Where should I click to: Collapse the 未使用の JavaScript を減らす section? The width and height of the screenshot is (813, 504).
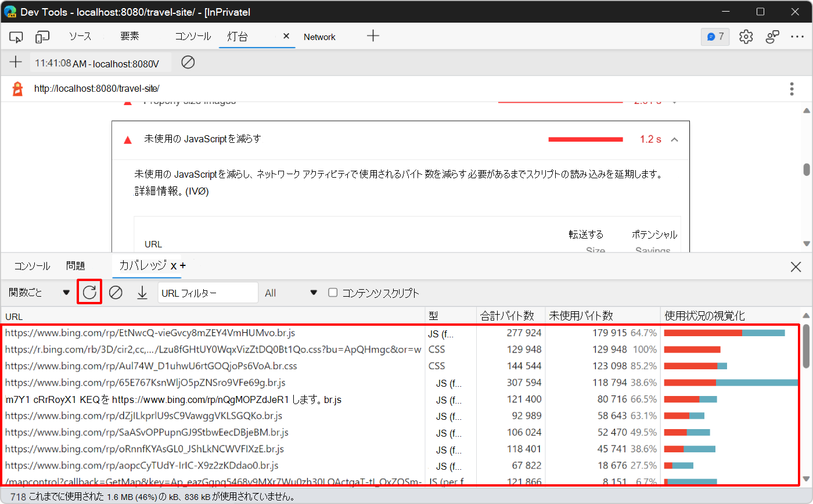673,139
